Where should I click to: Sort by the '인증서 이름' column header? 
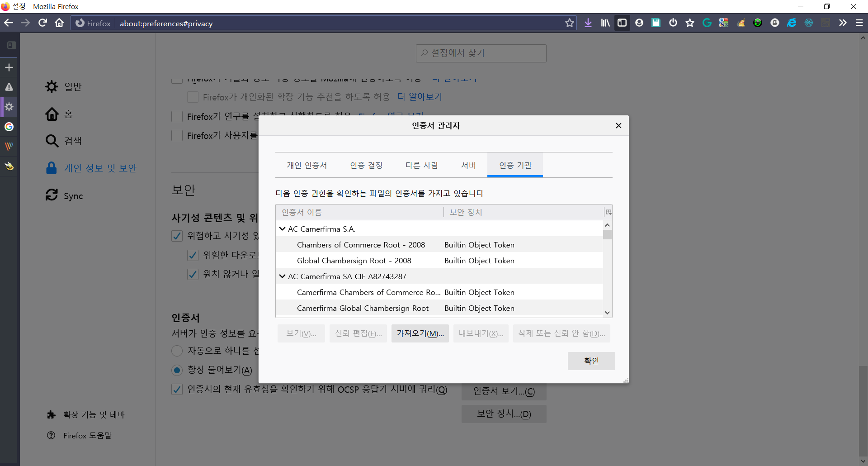coord(359,212)
